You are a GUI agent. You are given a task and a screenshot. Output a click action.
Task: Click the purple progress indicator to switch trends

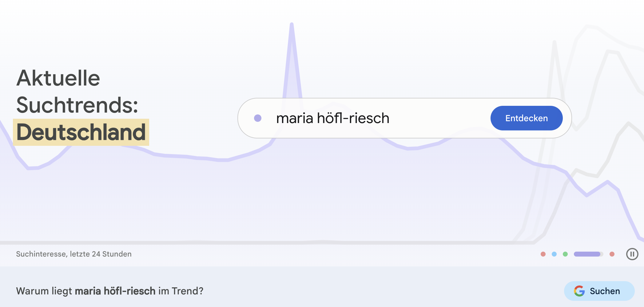click(587, 254)
